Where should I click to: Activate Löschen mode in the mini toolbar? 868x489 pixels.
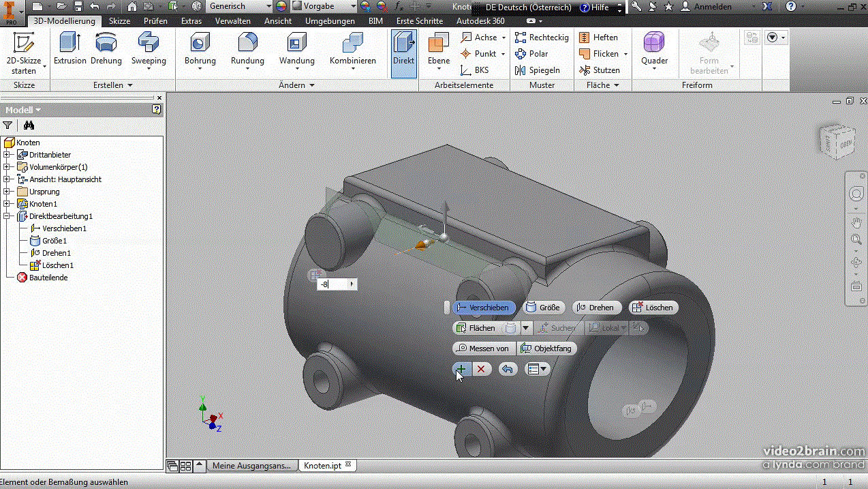click(x=653, y=308)
